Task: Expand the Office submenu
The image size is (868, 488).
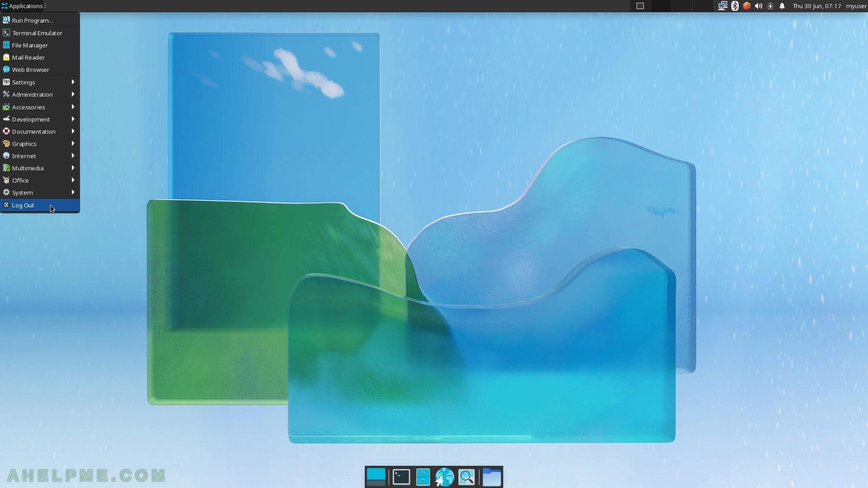Action: pyautogui.click(x=40, y=180)
